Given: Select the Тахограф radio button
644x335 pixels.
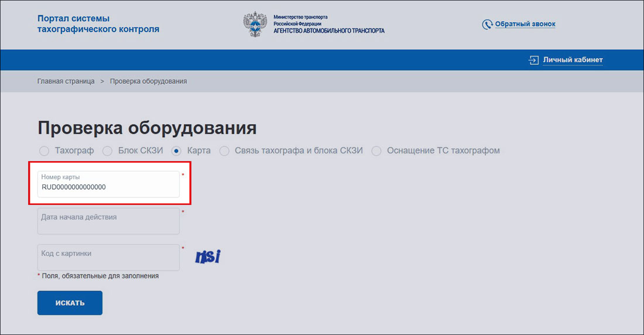Looking at the screenshot, I should (44, 151).
